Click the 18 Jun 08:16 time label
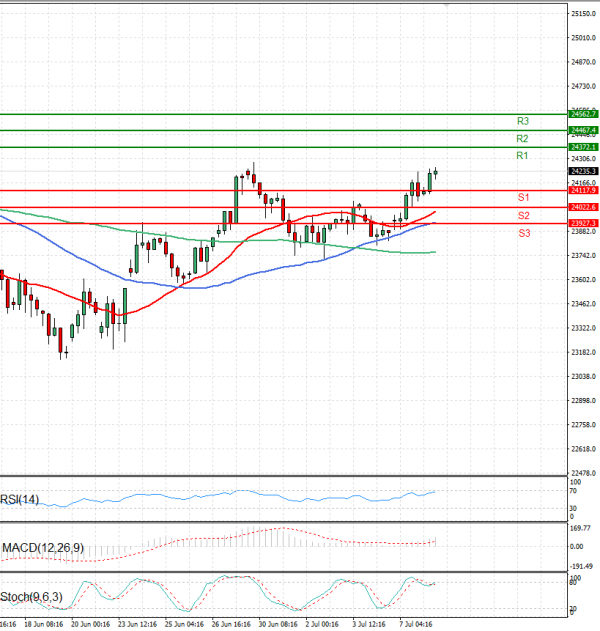The width and height of the screenshot is (600, 631). tap(43, 624)
